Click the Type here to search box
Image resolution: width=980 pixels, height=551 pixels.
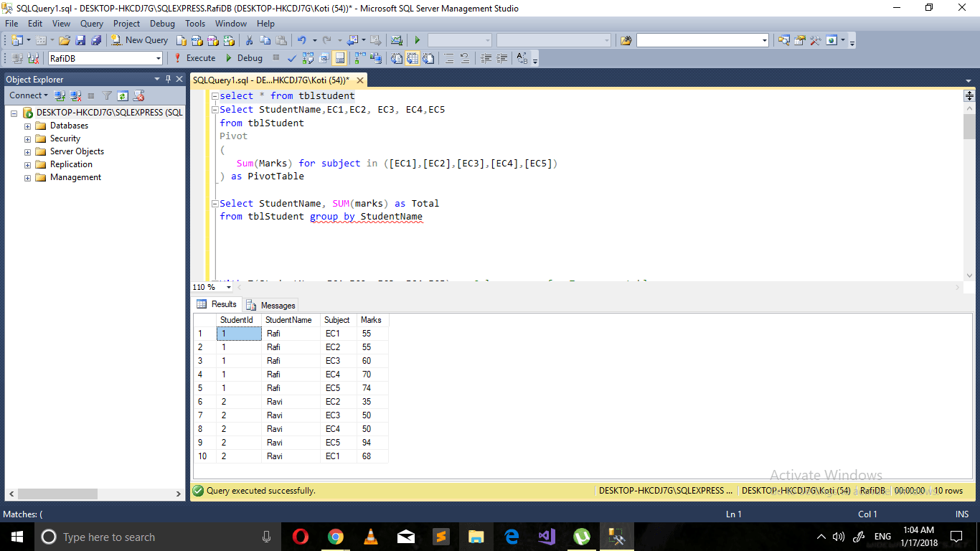tap(158, 537)
